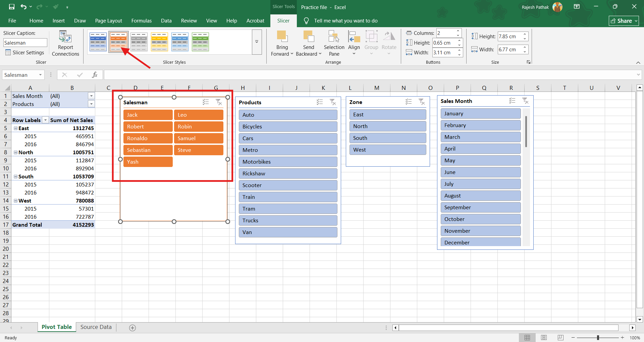Open the Formulas ribbon tab
Viewport: 644px width, 342px height.
[x=141, y=21]
